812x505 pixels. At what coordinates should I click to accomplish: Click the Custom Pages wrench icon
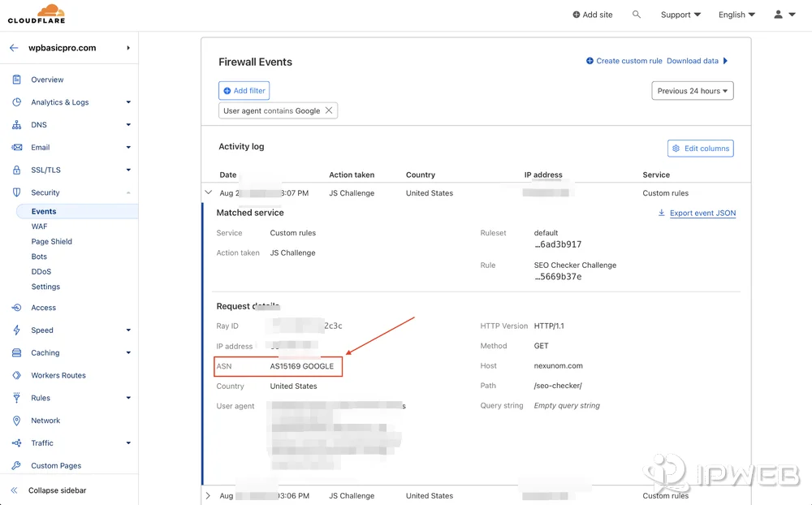point(16,466)
